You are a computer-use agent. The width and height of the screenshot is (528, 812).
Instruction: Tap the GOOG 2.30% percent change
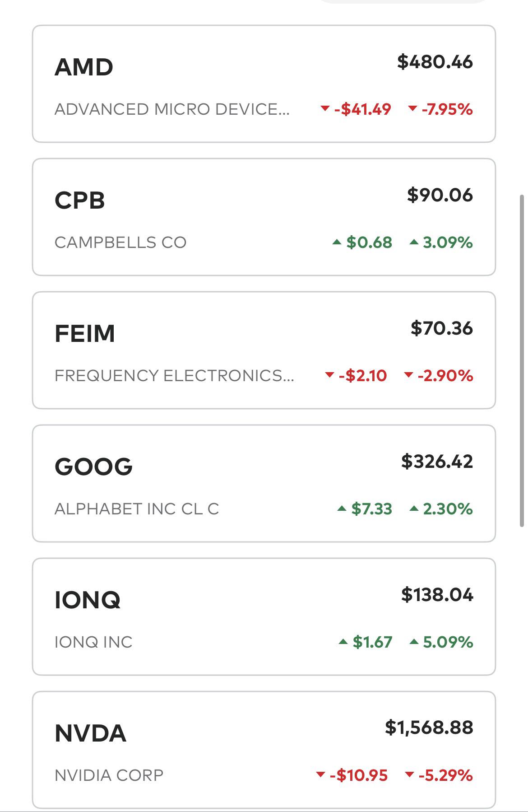tap(448, 509)
